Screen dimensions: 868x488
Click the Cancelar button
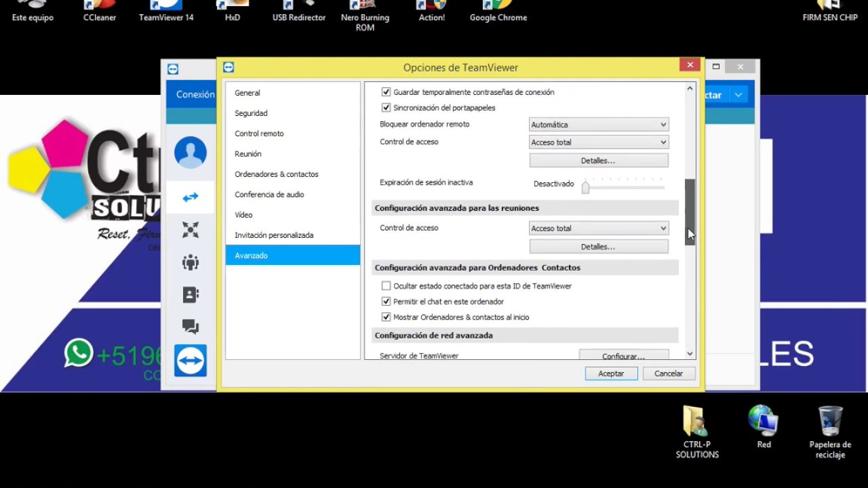point(669,373)
